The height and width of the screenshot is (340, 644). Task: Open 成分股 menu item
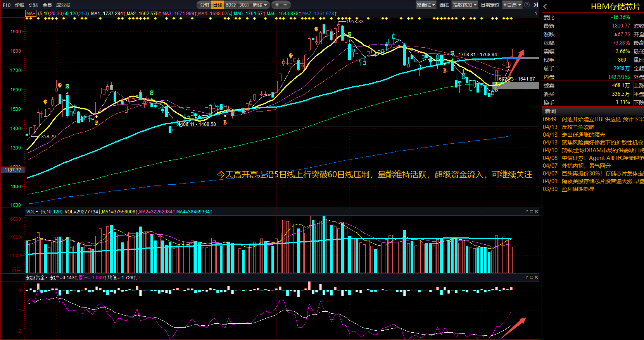[x=63, y=5]
